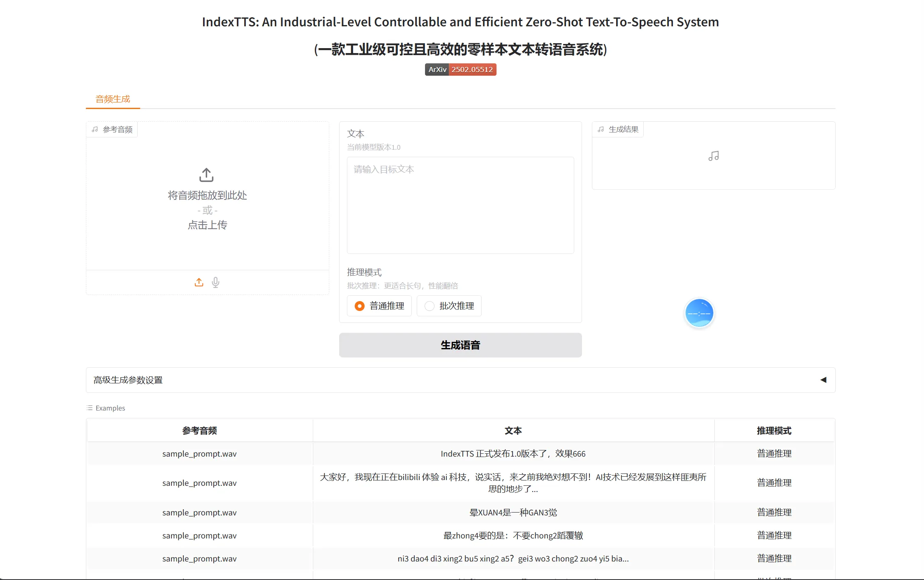Select the example IndexTTS 正式发布1.0版本了
This screenshot has width=924, height=580.
pos(513,454)
